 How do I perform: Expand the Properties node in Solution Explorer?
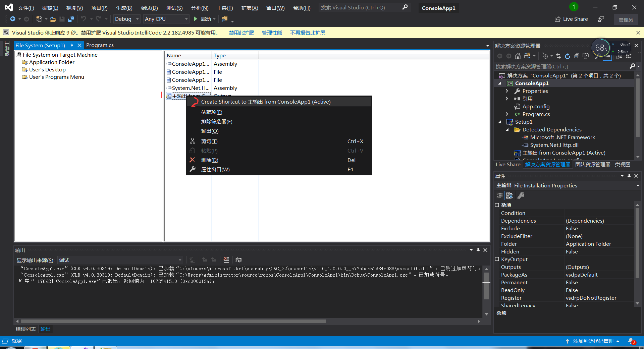tap(507, 91)
